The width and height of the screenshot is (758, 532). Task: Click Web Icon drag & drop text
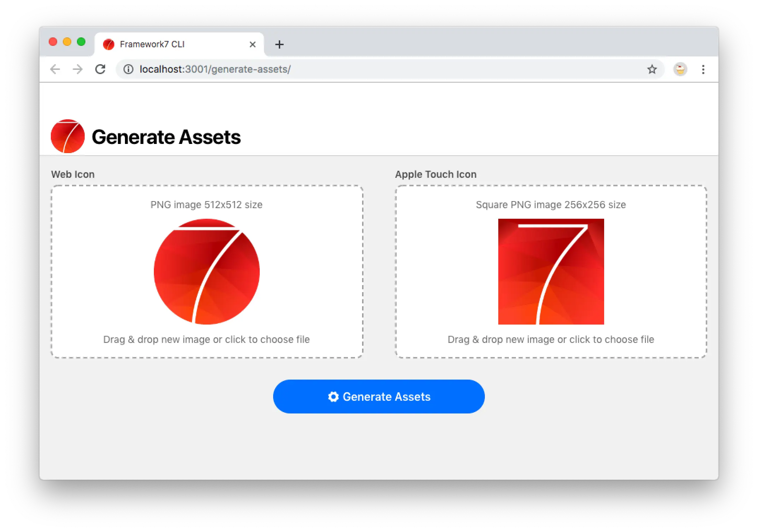click(x=206, y=339)
